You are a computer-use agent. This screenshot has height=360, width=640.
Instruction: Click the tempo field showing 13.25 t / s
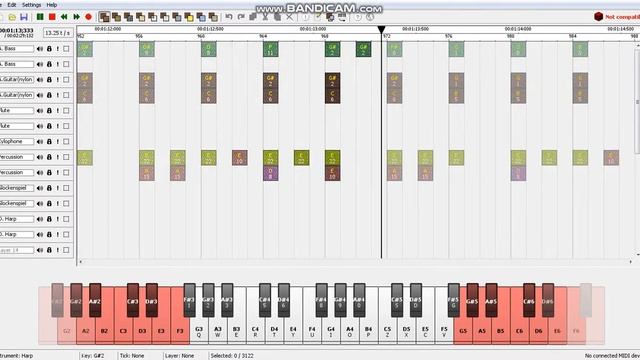point(58,33)
